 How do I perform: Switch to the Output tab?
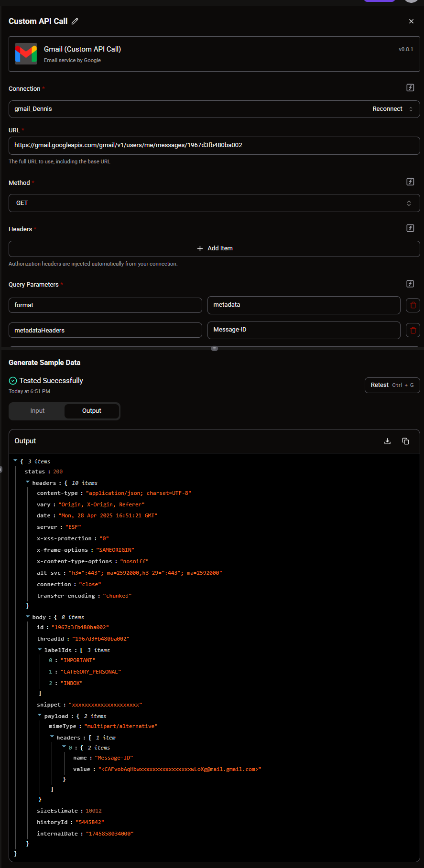point(92,411)
